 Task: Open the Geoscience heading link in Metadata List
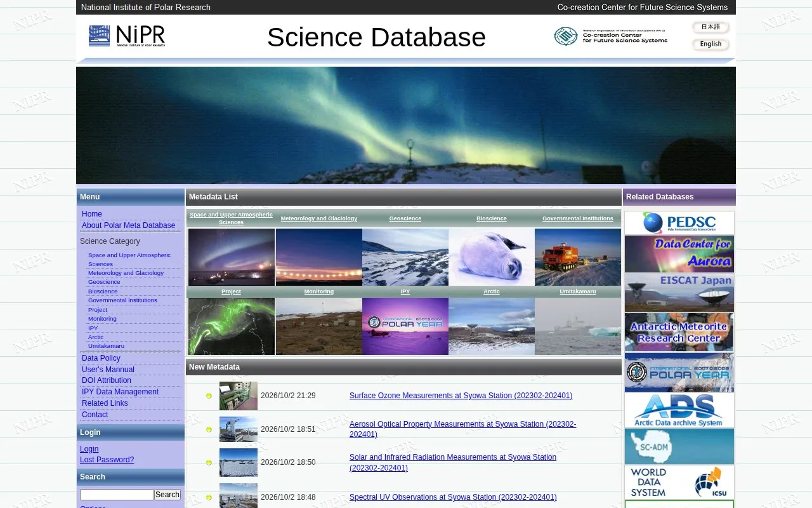(405, 218)
